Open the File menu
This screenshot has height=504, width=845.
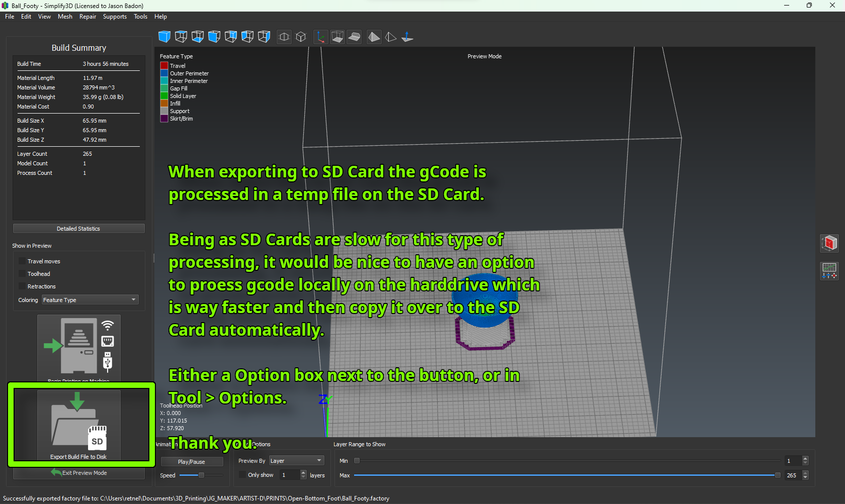(10, 17)
